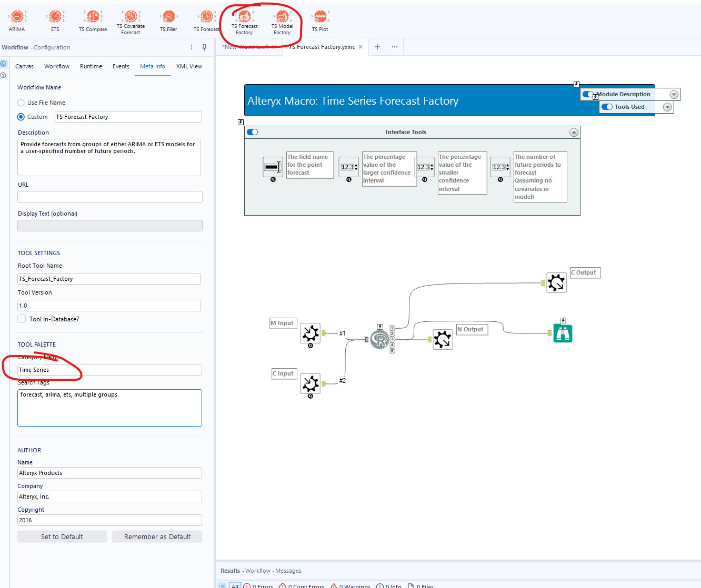Select the ETS tool in the toolbar

click(x=54, y=16)
